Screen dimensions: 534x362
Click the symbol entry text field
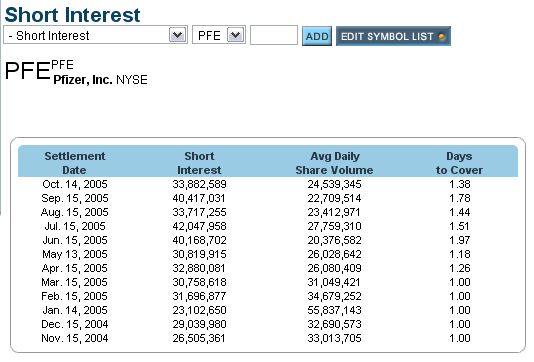pyautogui.click(x=274, y=35)
